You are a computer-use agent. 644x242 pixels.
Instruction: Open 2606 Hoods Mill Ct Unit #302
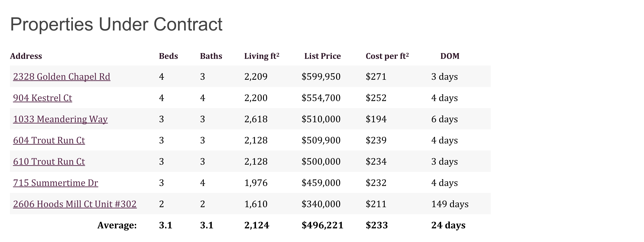(x=75, y=204)
